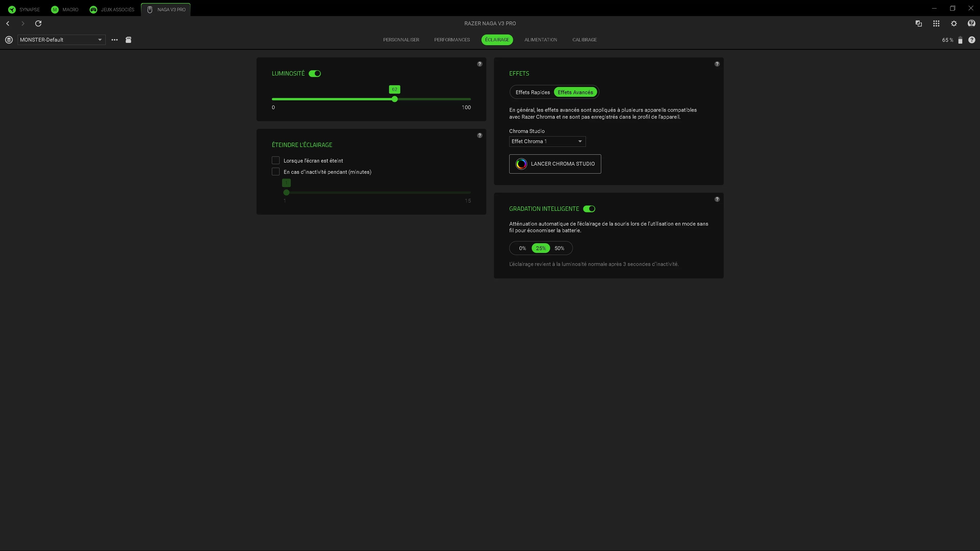The image size is (980, 551).
Task: Open the window switcher icon in header
Action: click(919, 23)
